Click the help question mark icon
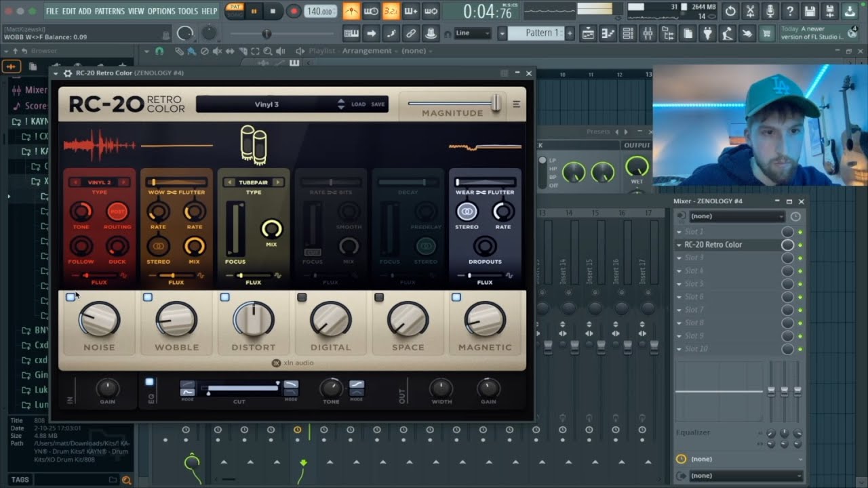This screenshot has width=868, height=488. click(790, 11)
